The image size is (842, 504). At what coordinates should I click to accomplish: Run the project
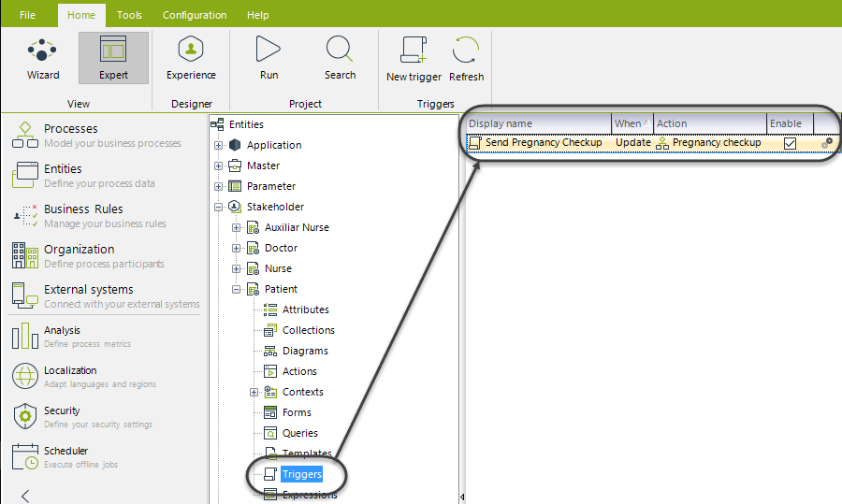click(269, 58)
